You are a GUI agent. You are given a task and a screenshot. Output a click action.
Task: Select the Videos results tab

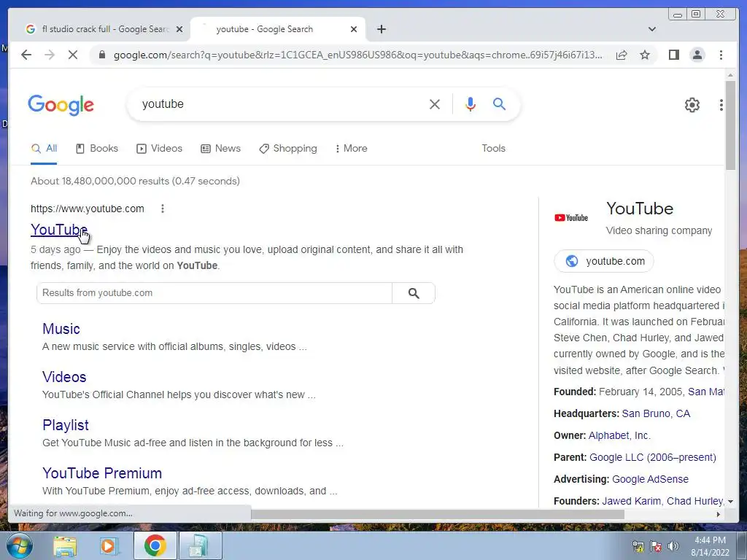click(159, 149)
